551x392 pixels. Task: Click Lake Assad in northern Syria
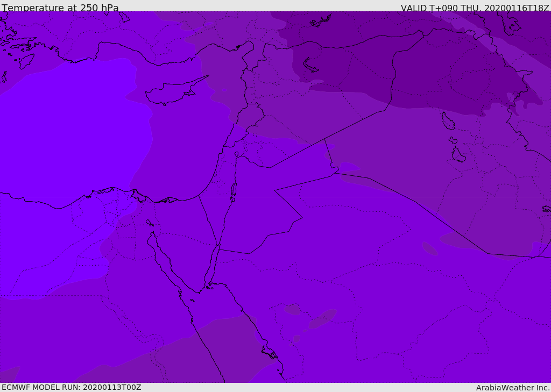[310, 66]
